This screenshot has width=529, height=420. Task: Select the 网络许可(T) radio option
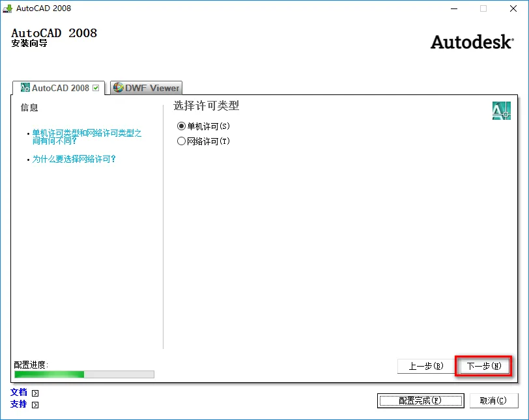tap(182, 141)
